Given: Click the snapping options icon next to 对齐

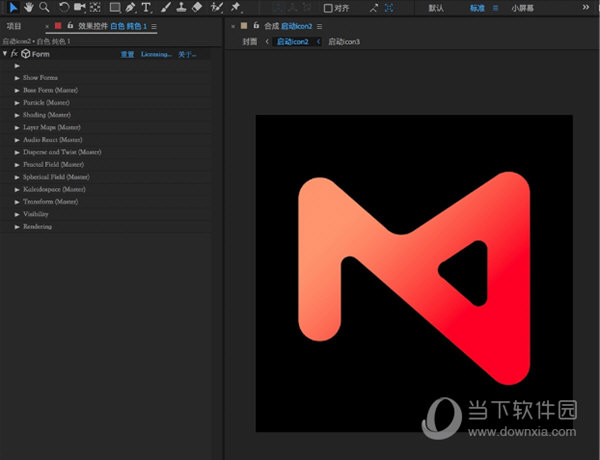Looking at the screenshot, I should 373,8.
